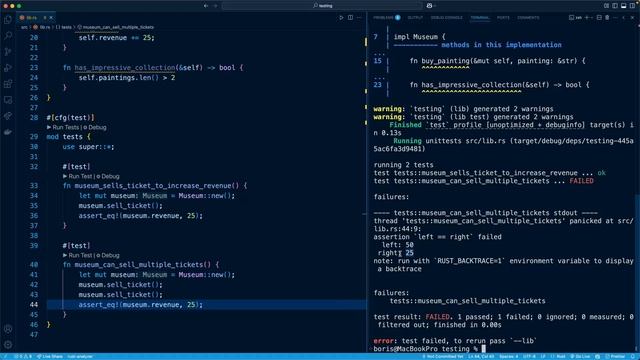The image size is (640, 360).
Task: Open the Docker view icon
Action: click(x=8, y=132)
